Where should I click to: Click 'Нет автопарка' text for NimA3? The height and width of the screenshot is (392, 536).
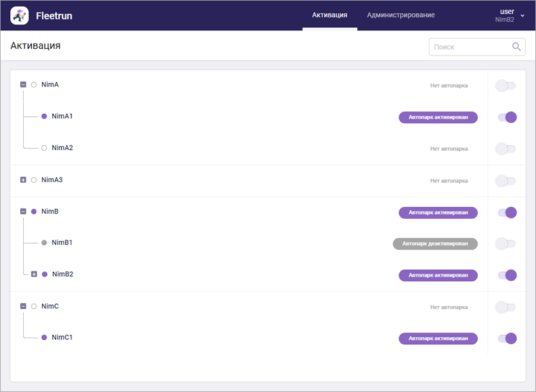pyautogui.click(x=449, y=181)
